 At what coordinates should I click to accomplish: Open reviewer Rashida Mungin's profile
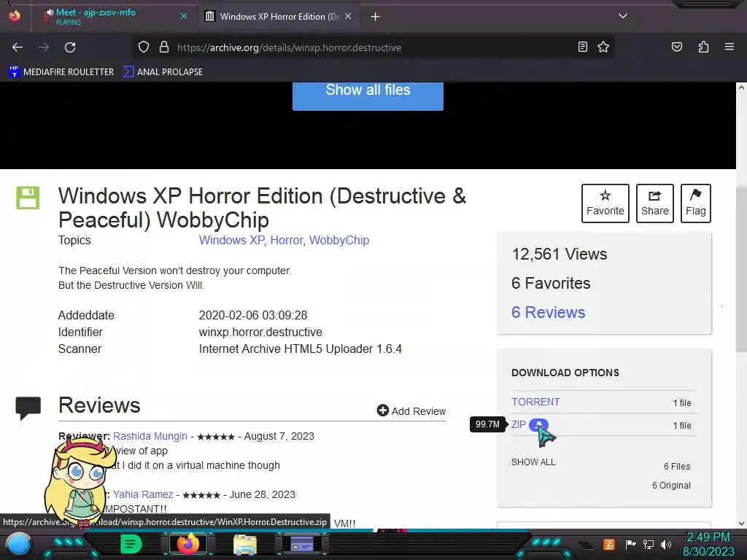coord(150,436)
